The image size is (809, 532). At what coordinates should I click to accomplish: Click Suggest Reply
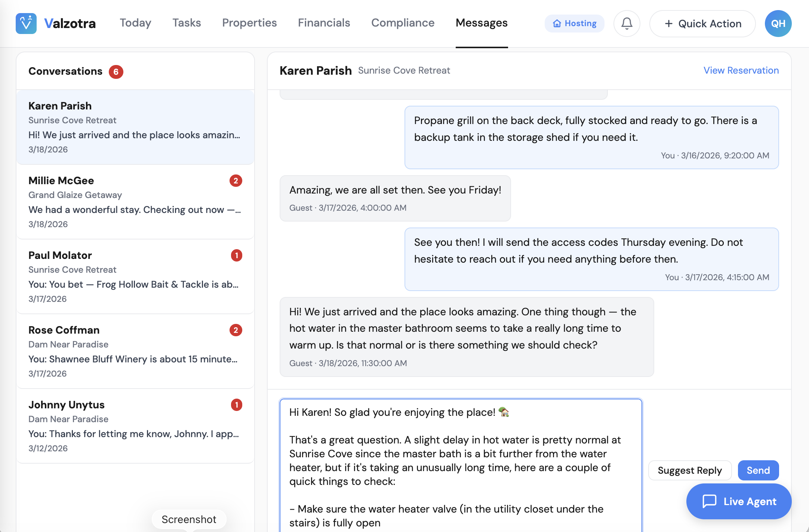pyautogui.click(x=690, y=470)
